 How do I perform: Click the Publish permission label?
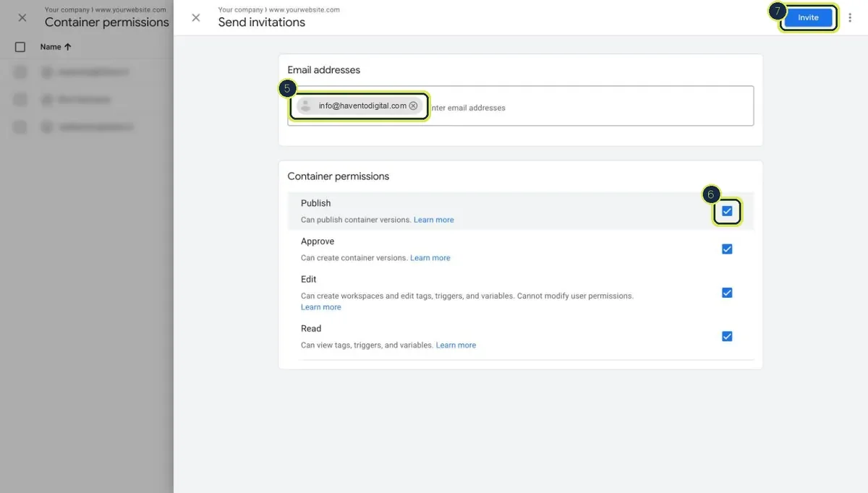point(316,203)
